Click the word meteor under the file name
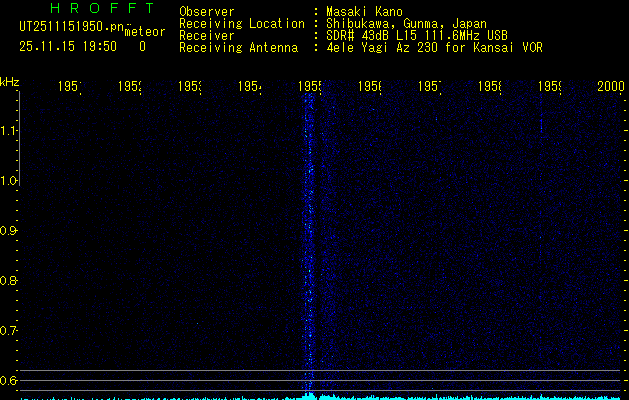This screenshot has height=400, width=629. 145,32
